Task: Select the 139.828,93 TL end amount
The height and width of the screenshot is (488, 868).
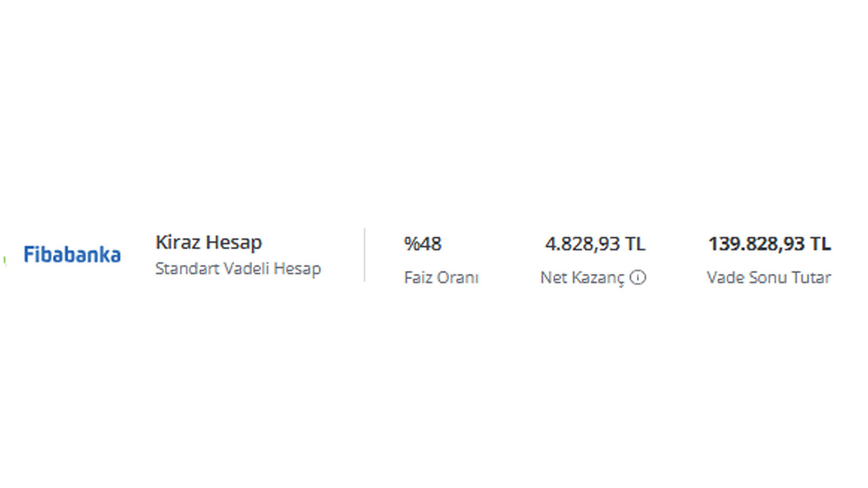Action: coord(770,244)
